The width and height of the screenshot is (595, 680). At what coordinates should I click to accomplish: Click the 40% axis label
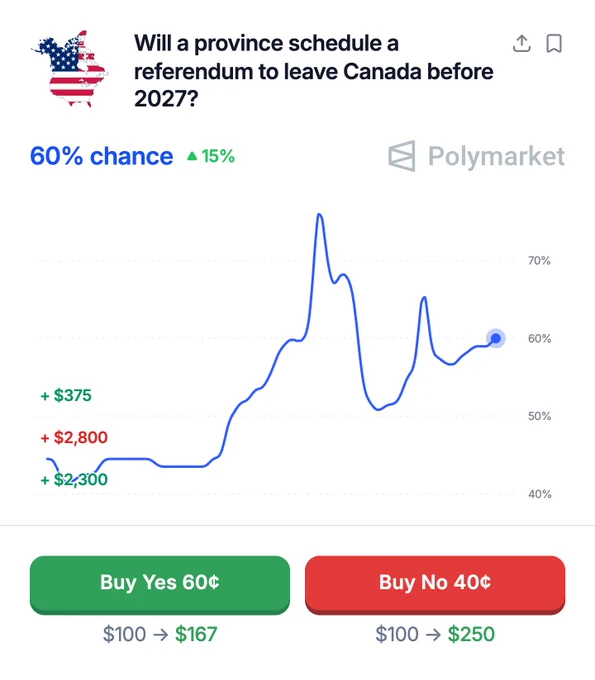pyautogui.click(x=539, y=494)
